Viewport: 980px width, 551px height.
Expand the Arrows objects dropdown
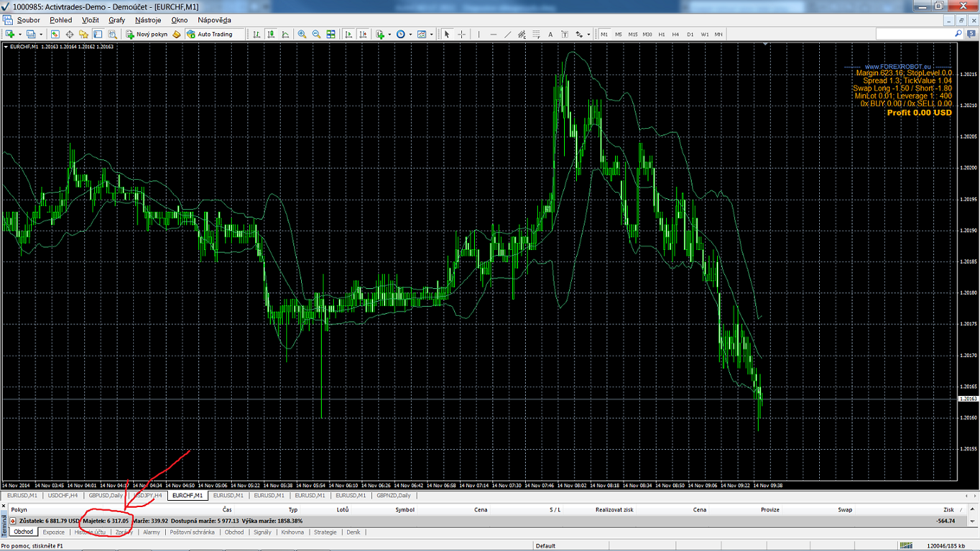[x=589, y=34]
